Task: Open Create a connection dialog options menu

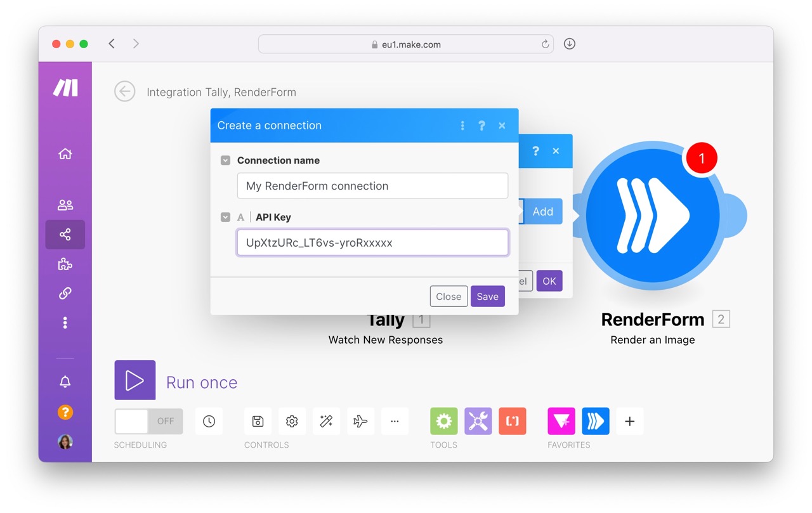Action: pos(462,126)
